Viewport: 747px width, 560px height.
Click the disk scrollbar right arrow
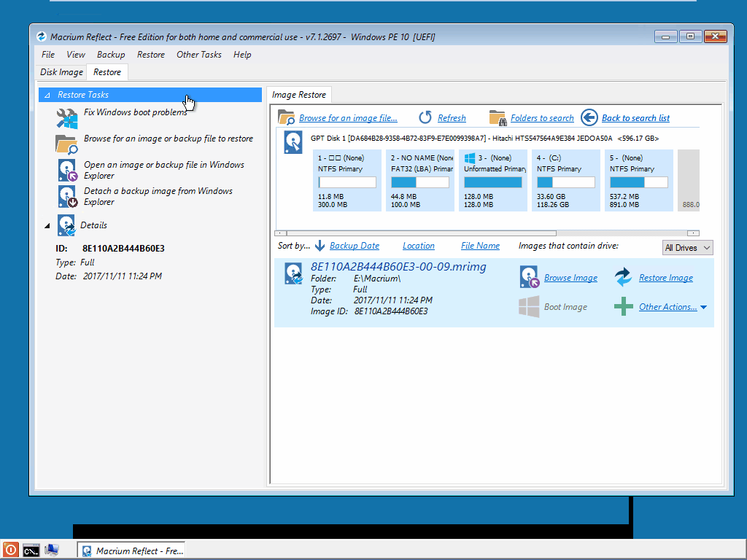pyautogui.click(x=693, y=233)
